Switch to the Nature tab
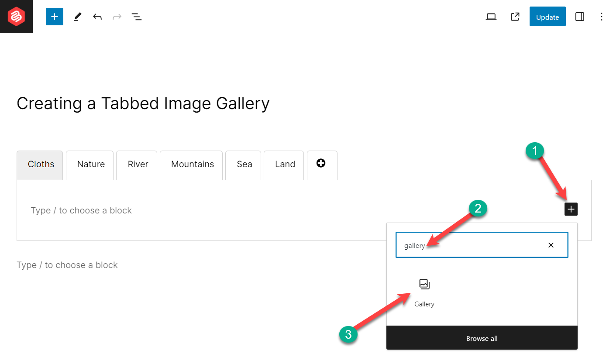606x364 pixels. click(x=90, y=164)
